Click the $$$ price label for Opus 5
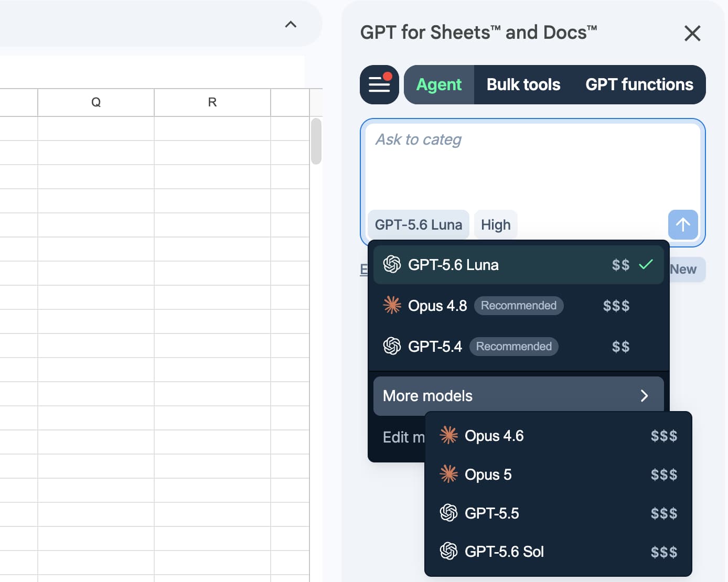This screenshot has width=728, height=582. coord(664,475)
